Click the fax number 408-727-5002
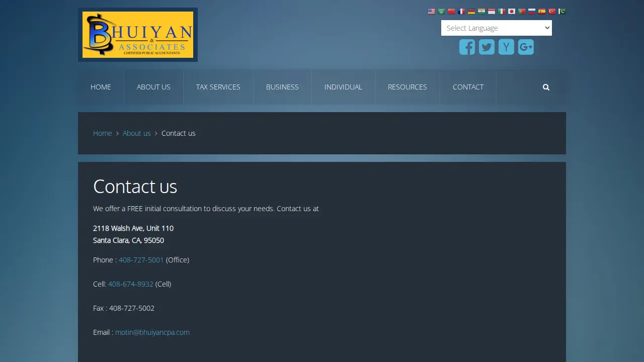Image resolution: width=644 pixels, height=362 pixels. pos(132,308)
